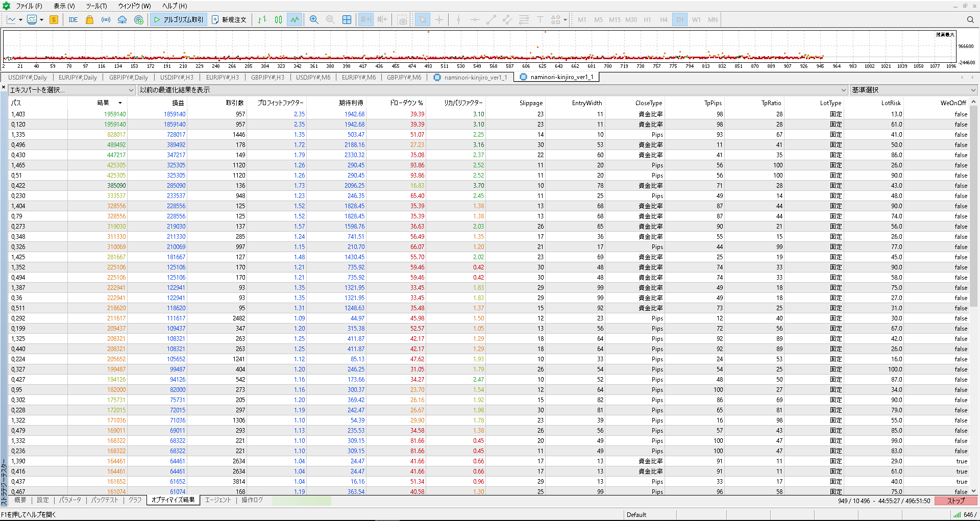Select the H4 timeframe
The width and height of the screenshot is (980, 521).
coord(664,20)
